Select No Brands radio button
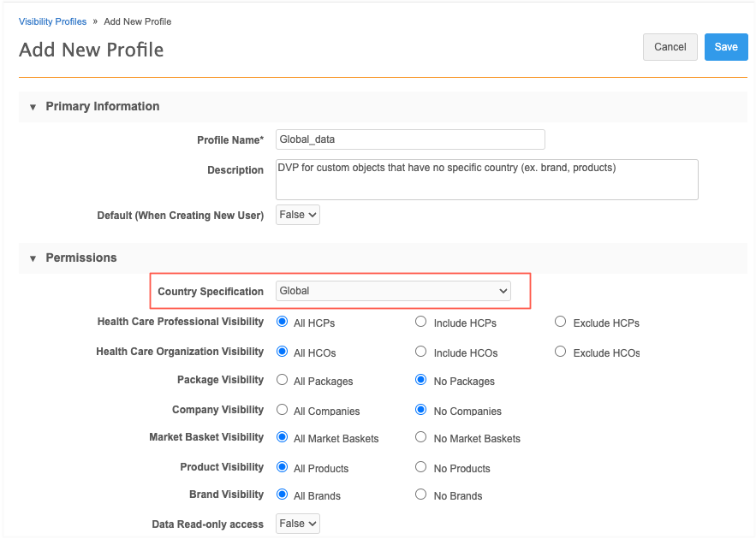Viewport: 756px width, 539px height. click(421, 495)
